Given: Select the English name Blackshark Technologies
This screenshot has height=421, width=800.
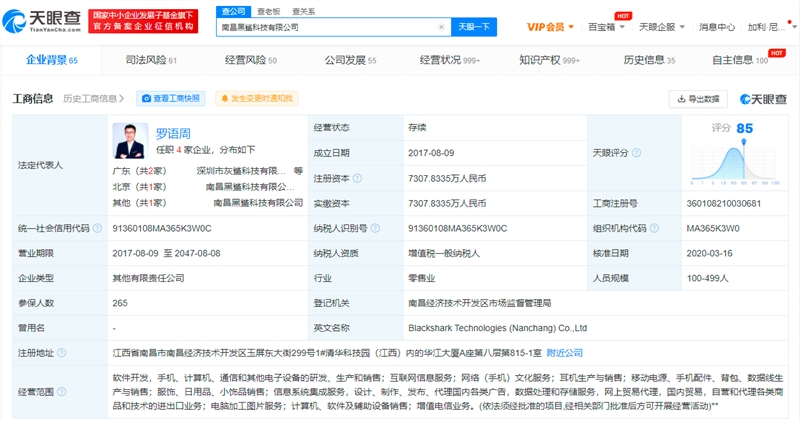Looking at the screenshot, I should coord(497,328).
